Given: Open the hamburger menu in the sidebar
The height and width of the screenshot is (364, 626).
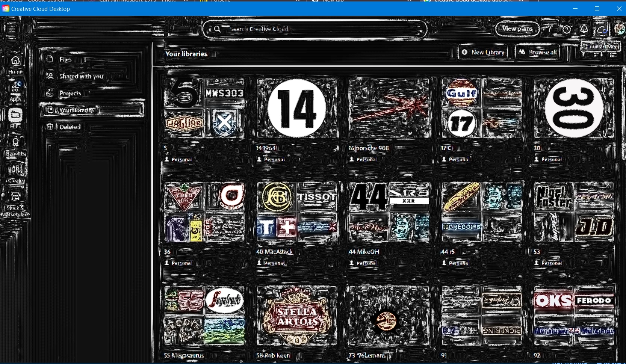Looking at the screenshot, I should coord(12,29).
